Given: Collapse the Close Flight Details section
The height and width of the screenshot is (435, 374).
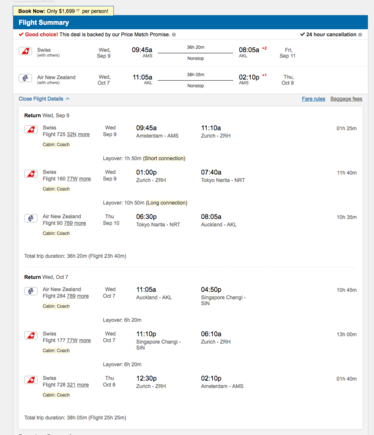Looking at the screenshot, I should tap(44, 99).
